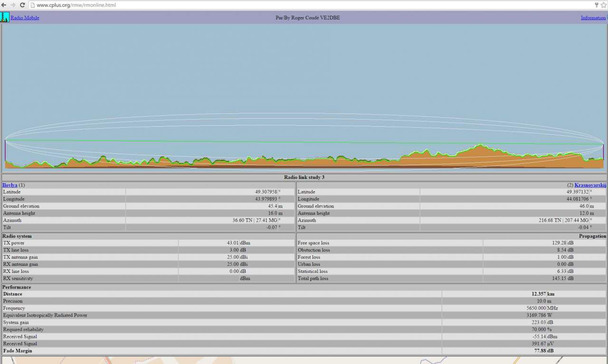Screen dimensions: 608x364
Task: Open the Krasnoyarskij site link
Action: click(590, 185)
